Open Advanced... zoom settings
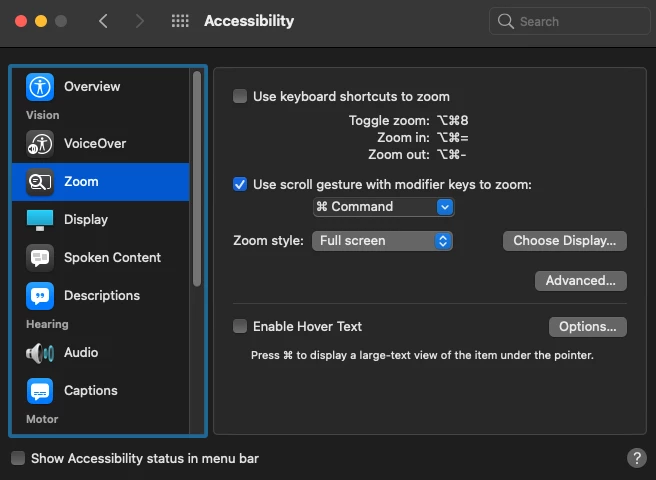Screen dimensions: 656x480 581,281
